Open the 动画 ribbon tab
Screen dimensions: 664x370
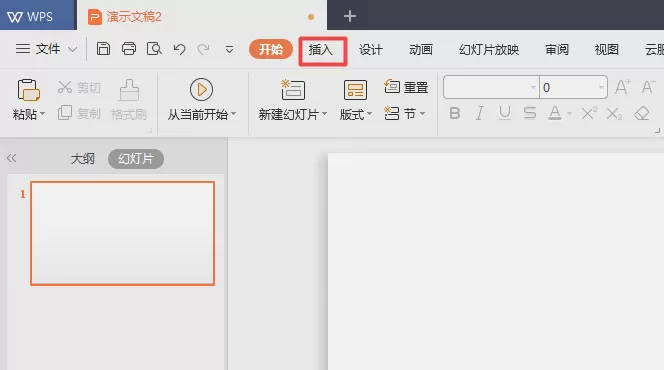coord(421,50)
